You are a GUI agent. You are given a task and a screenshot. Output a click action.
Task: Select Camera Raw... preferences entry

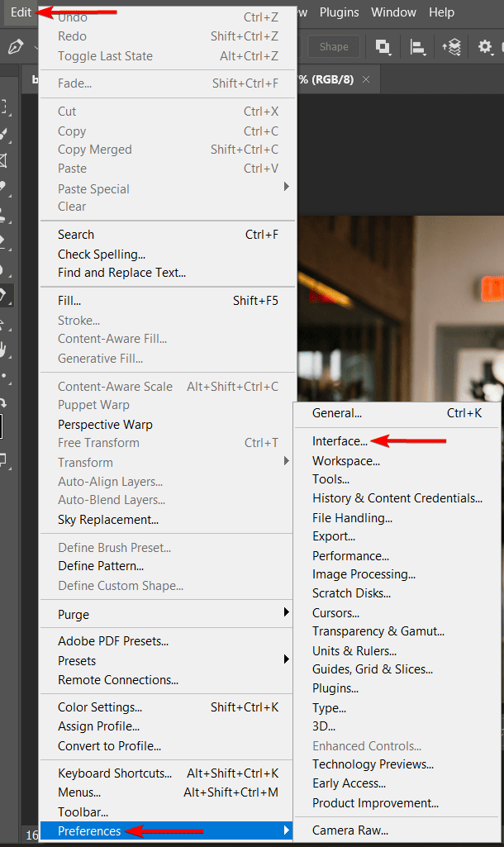point(350,830)
